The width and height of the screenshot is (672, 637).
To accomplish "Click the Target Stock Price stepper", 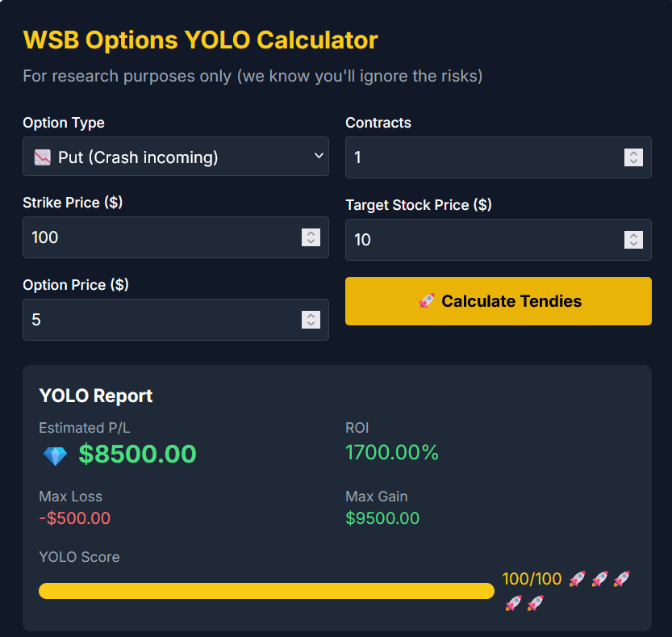I will click(x=633, y=240).
